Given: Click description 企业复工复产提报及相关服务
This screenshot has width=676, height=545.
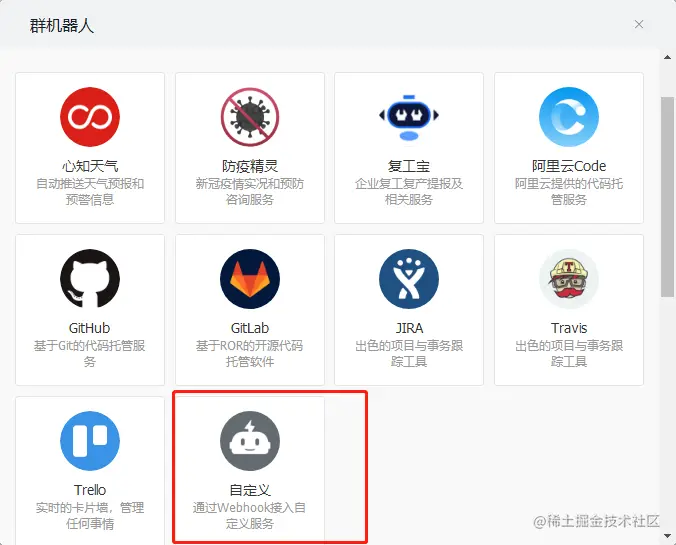Looking at the screenshot, I should coord(409,191).
